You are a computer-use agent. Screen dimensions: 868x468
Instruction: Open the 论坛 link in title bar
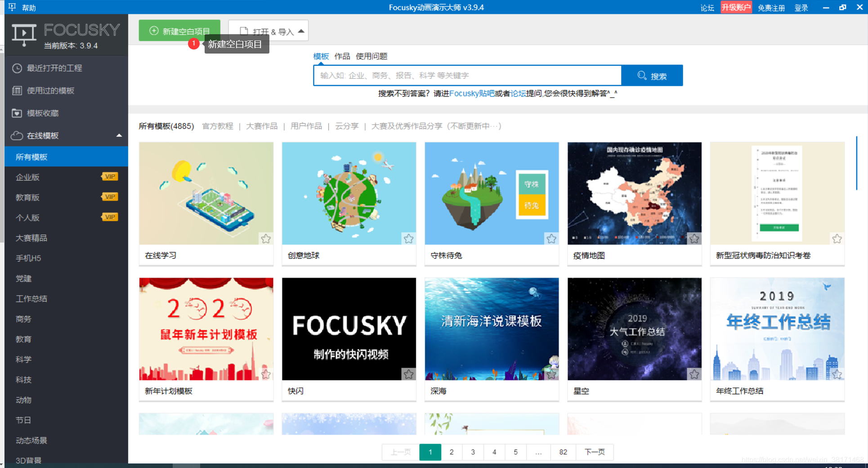pos(707,8)
